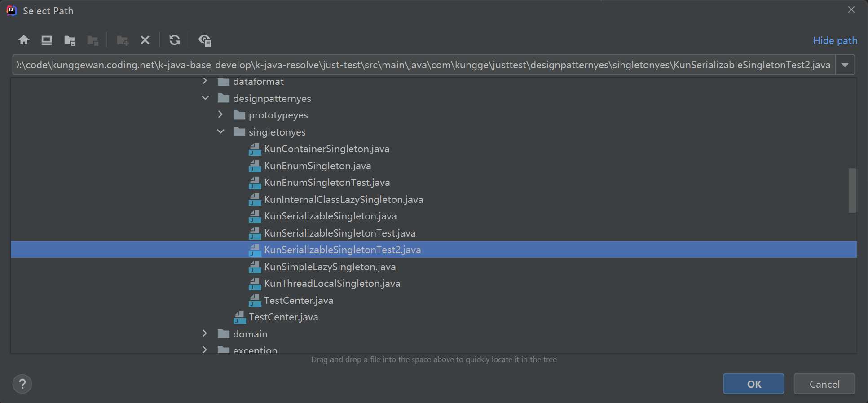Select KunEnumSingleton.java file
This screenshot has width=868, height=403.
[317, 166]
